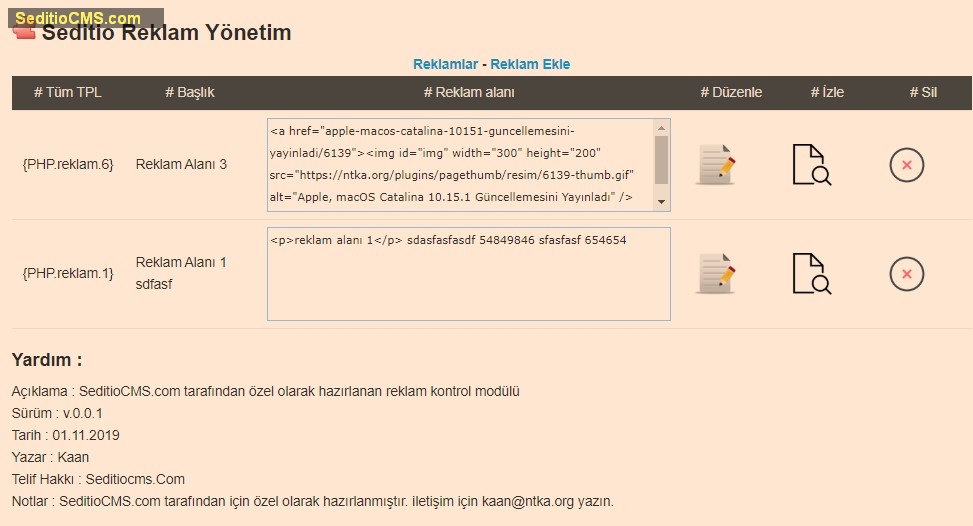Open editor for Reklam Alanı 1 sdfasf

click(716, 274)
